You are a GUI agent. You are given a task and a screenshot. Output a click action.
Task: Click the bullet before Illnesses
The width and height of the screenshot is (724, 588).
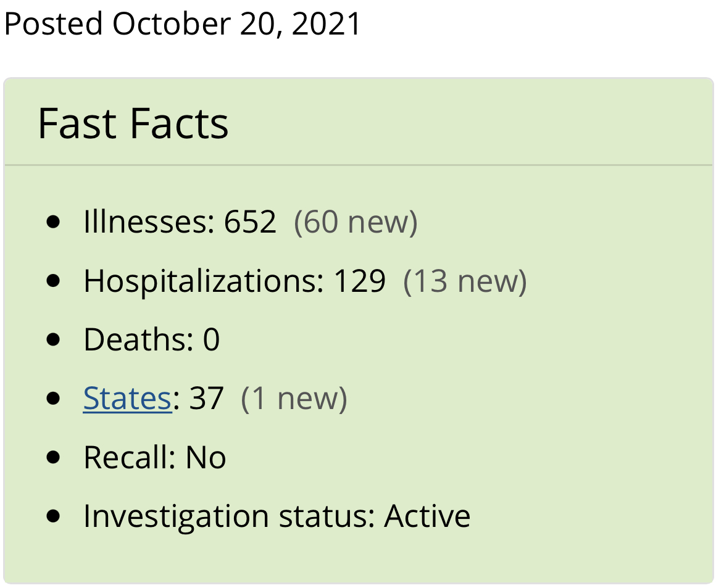tap(54, 222)
